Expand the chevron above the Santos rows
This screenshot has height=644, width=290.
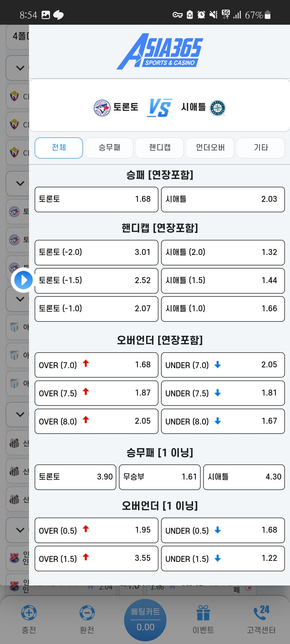[x=20, y=414]
